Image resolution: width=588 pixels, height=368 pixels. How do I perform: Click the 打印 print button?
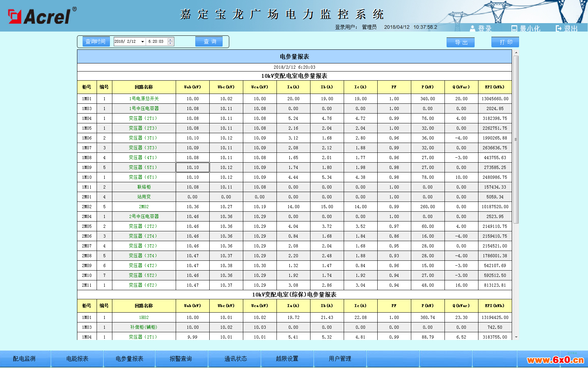(505, 42)
